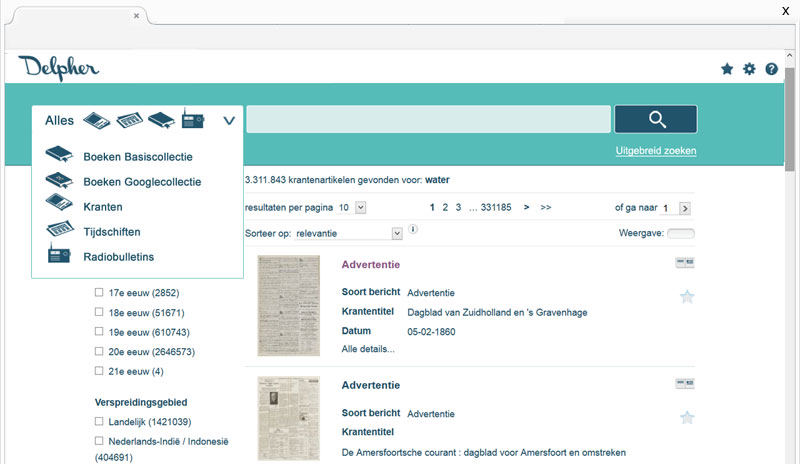The width and height of the screenshot is (800, 464).
Task: Click view icon on first result
Action: [x=685, y=263]
